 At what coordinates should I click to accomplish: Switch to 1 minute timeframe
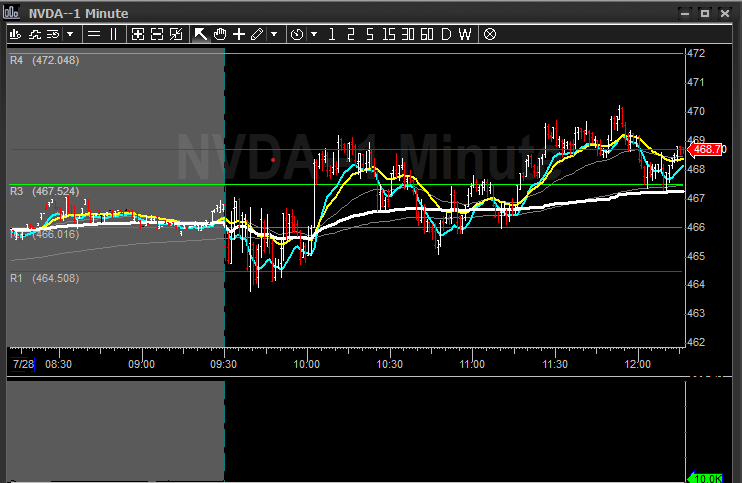(x=332, y=34)
